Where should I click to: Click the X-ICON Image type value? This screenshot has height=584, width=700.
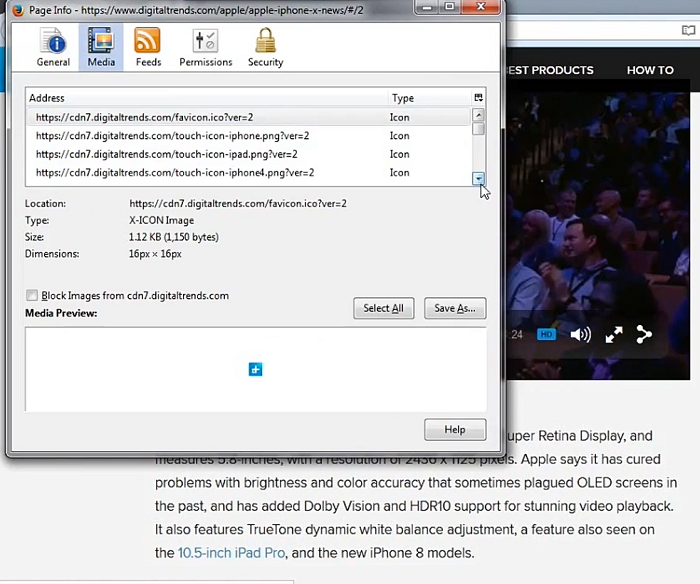click(162, 221)
